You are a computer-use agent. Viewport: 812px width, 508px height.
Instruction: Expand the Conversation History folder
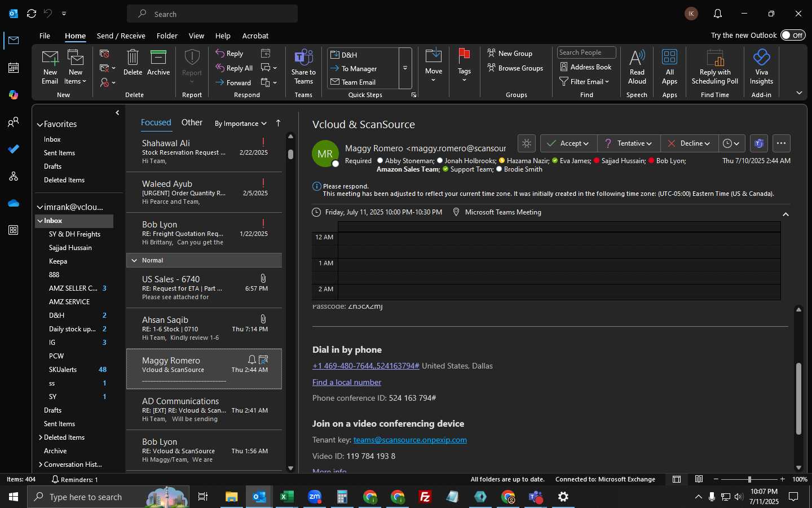coord(41,465)
